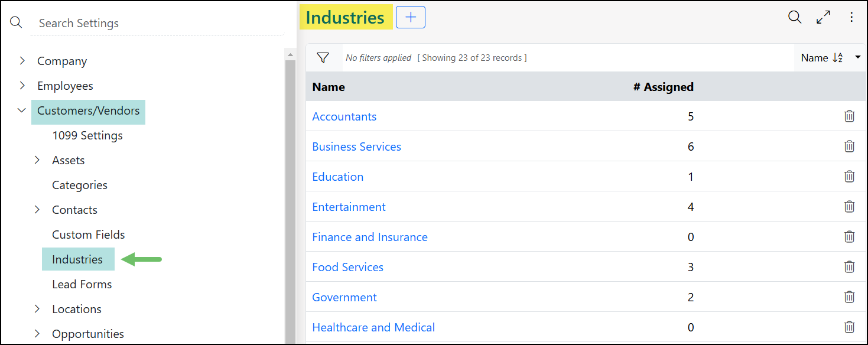Click the Name column header
The height and width of the screenshot is (345, 868).
(329, 87)
